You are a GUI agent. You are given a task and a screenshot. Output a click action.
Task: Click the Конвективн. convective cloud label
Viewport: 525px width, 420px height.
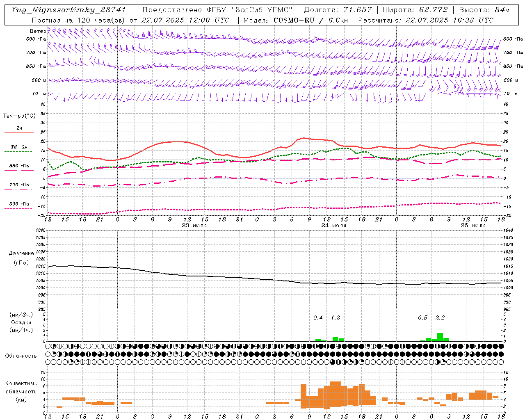click(21, 383)
